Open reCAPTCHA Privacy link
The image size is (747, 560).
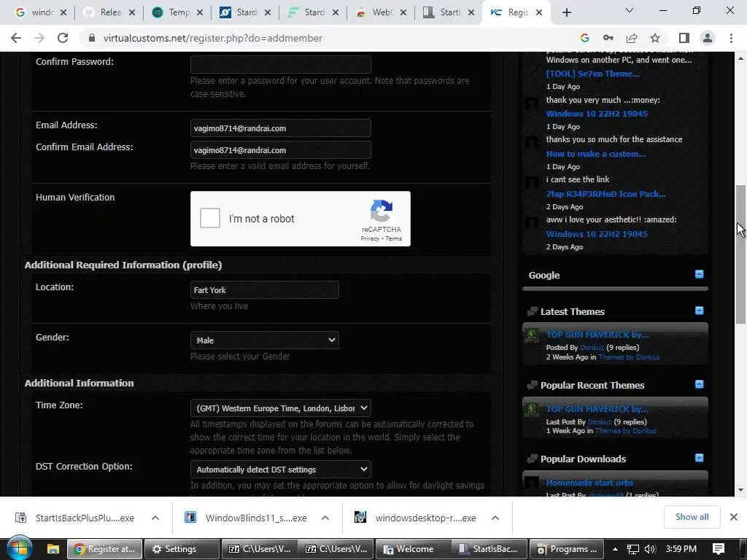370,238
